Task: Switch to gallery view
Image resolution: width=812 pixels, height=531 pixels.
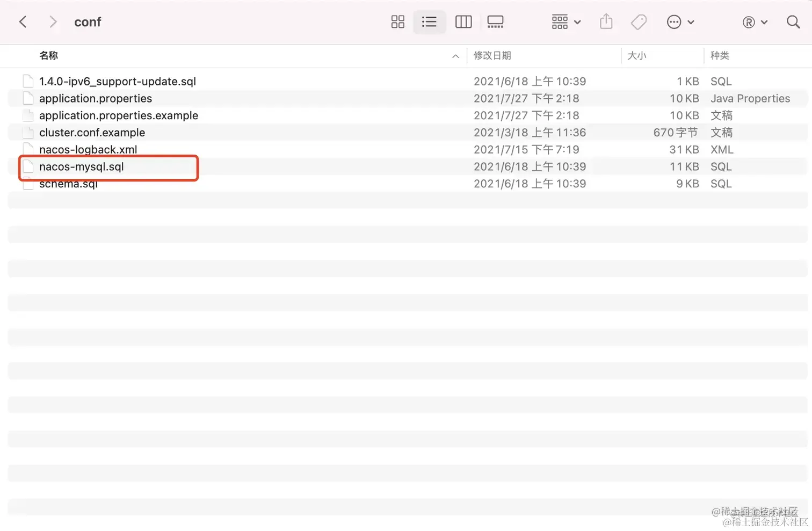Action: point(495,22)
